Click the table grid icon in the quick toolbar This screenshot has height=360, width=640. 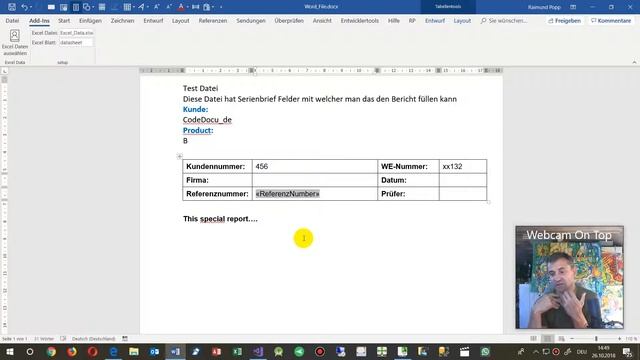pyautogui.click(x=127, y=7)
